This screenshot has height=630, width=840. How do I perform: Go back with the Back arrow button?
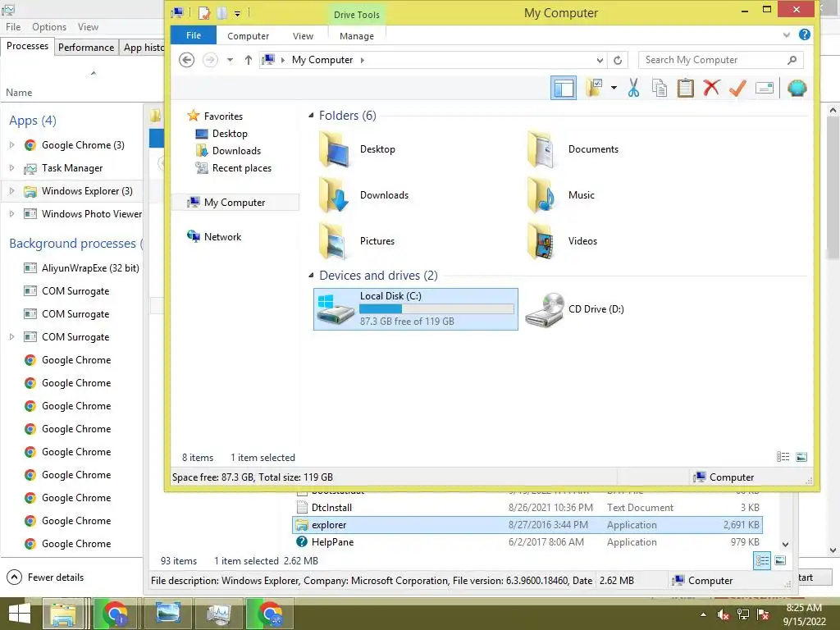[186, 59]
